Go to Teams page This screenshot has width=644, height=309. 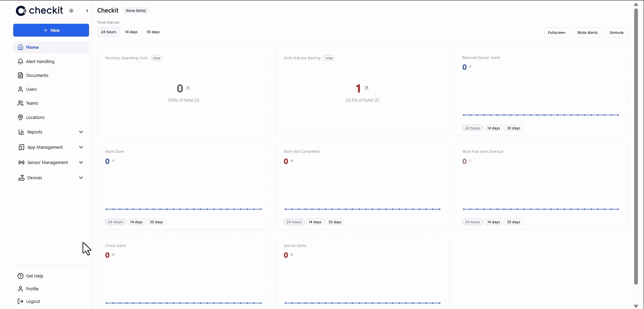tap(51, 103)
